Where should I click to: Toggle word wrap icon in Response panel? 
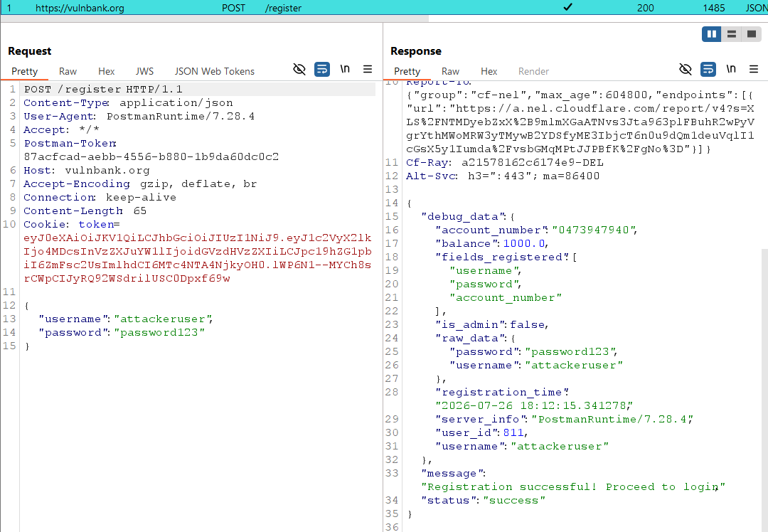[x=708, y=69]
